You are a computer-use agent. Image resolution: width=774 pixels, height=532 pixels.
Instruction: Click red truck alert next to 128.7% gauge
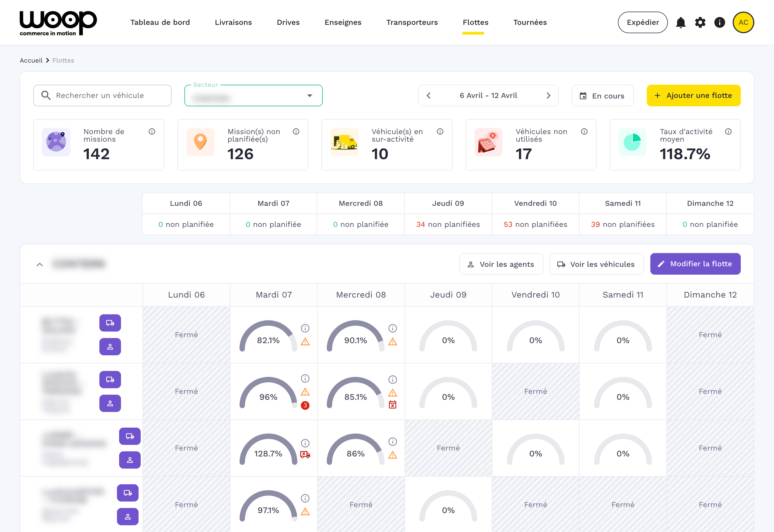305,454
